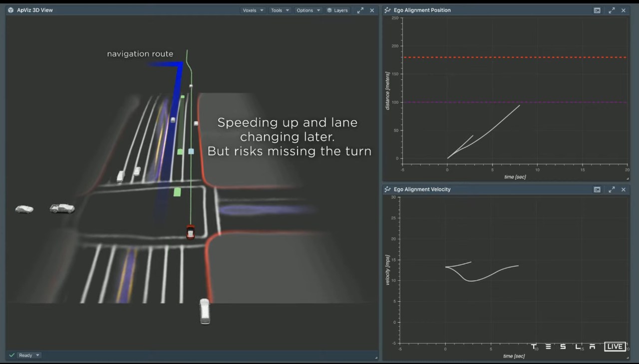Open console icon in Ego Alignment Position
639x364 pixels.
(x=597, y=10)
